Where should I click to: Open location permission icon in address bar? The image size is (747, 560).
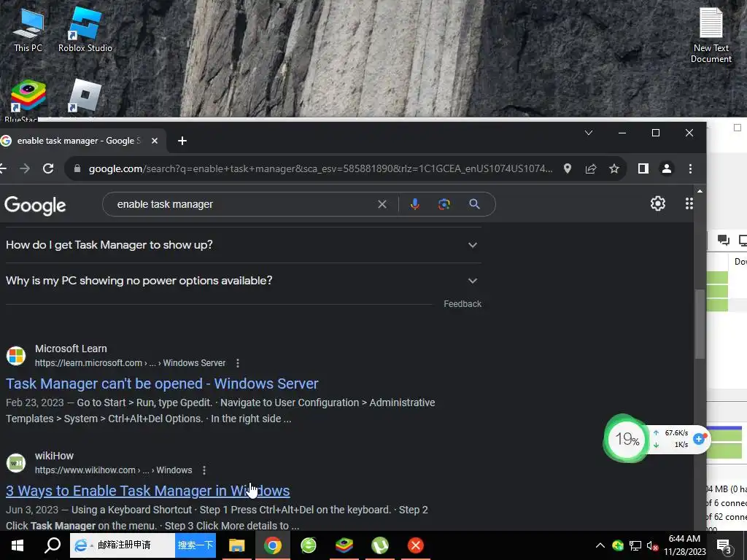click(567, 168)
